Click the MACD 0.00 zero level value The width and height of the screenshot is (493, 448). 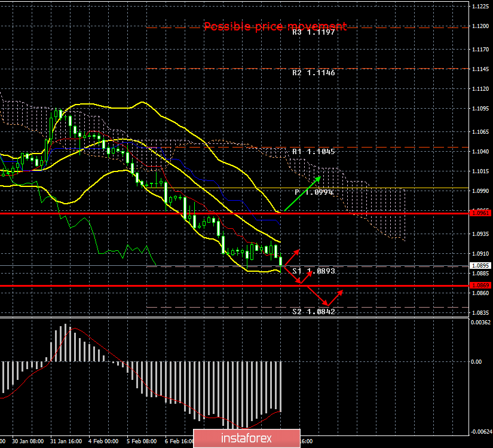[476, 362]
